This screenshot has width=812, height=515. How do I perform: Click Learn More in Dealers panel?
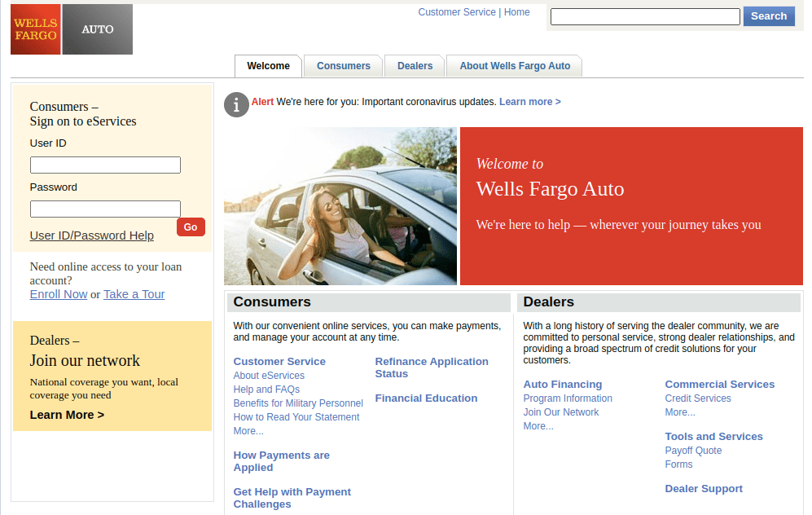tap(67, 415)
